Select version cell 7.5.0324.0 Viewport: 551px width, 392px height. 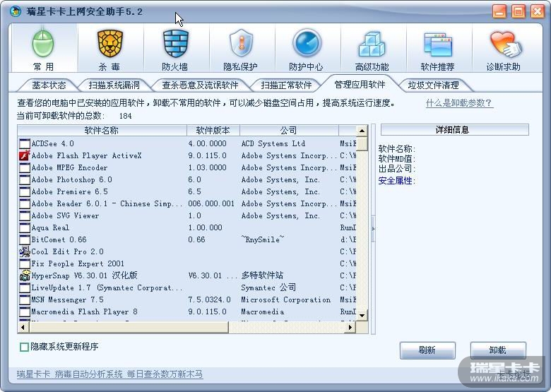(209, 299)
